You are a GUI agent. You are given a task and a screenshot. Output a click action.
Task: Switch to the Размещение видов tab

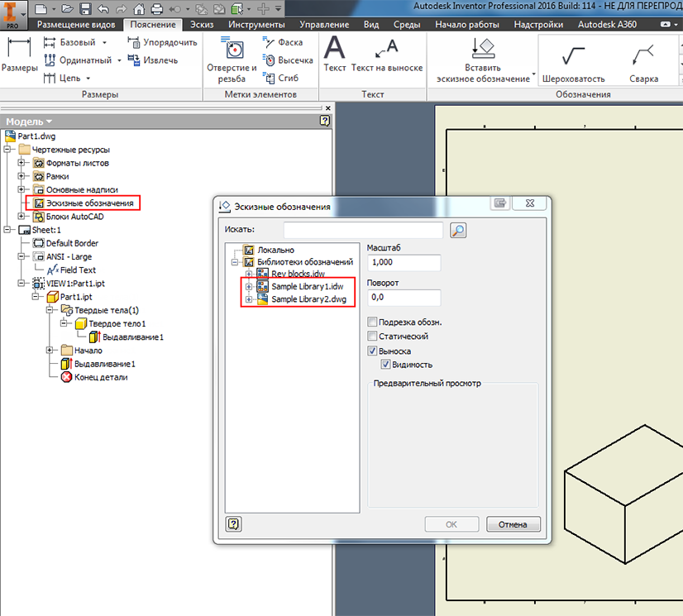76,25
